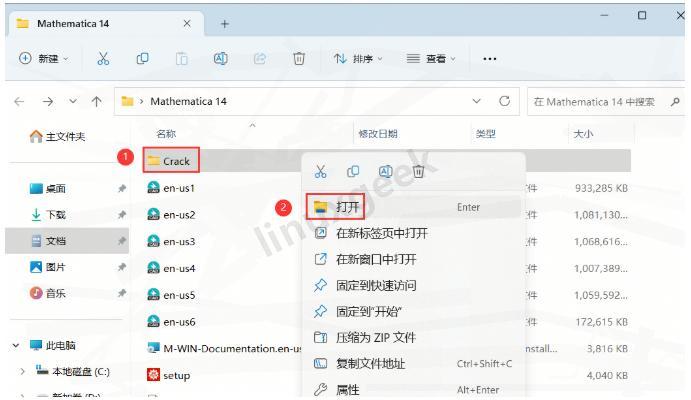Screen dimensions: 691x400
Task: Click the Copy icon in context menu
Action: (353, 171)
